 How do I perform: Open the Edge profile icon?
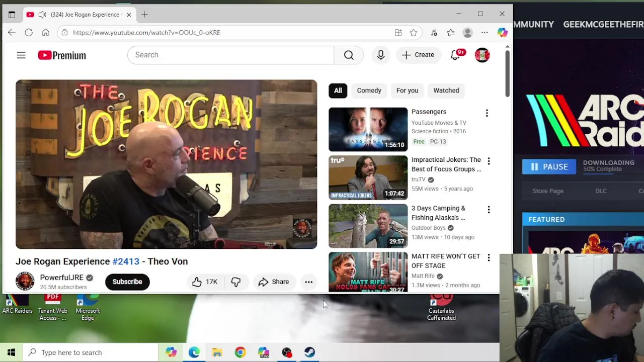point(467,33)
